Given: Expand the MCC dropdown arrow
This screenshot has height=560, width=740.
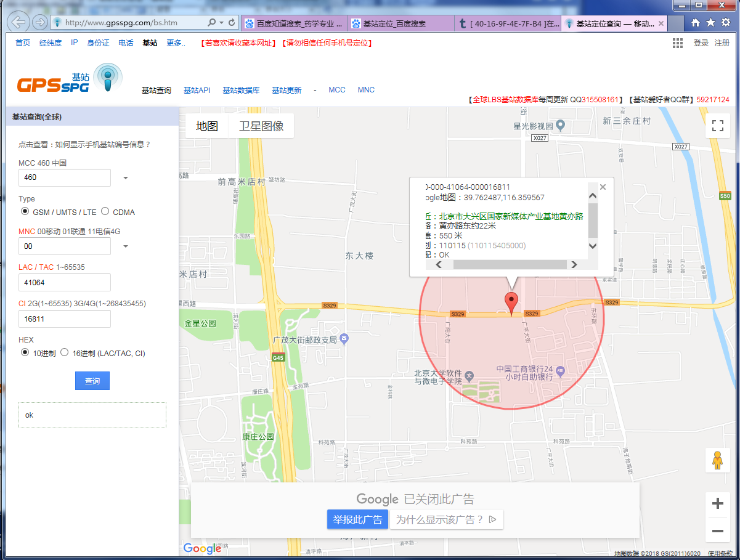Looking at the screenshot, I should pyautogui.click(x=126, y=178).
